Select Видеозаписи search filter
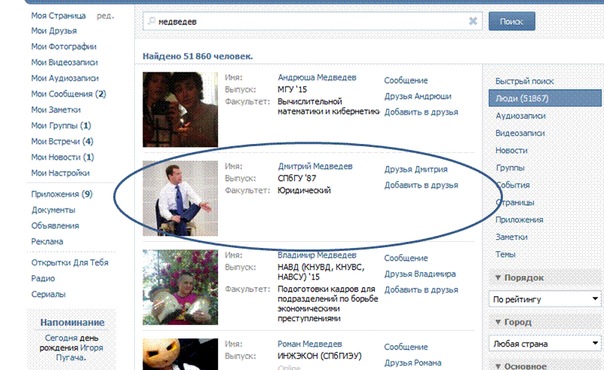This screenshot has height=370, width=604. [520, 133]
